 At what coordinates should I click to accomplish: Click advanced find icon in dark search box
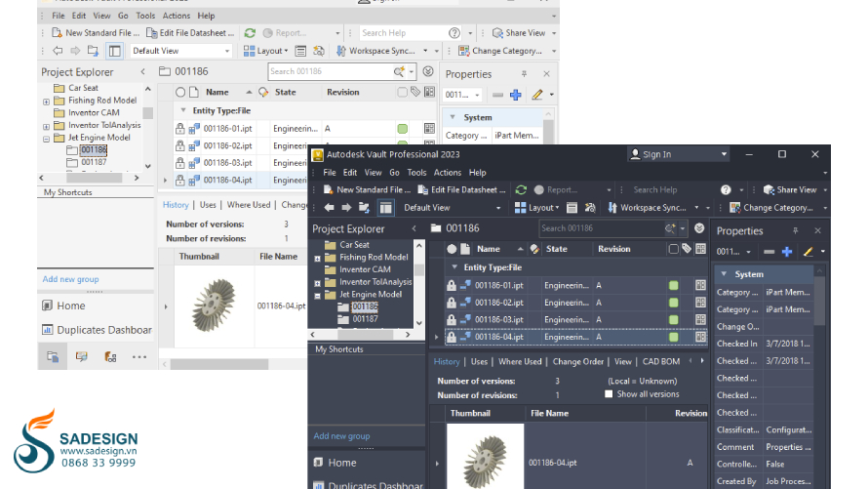[x=670, y=228]
